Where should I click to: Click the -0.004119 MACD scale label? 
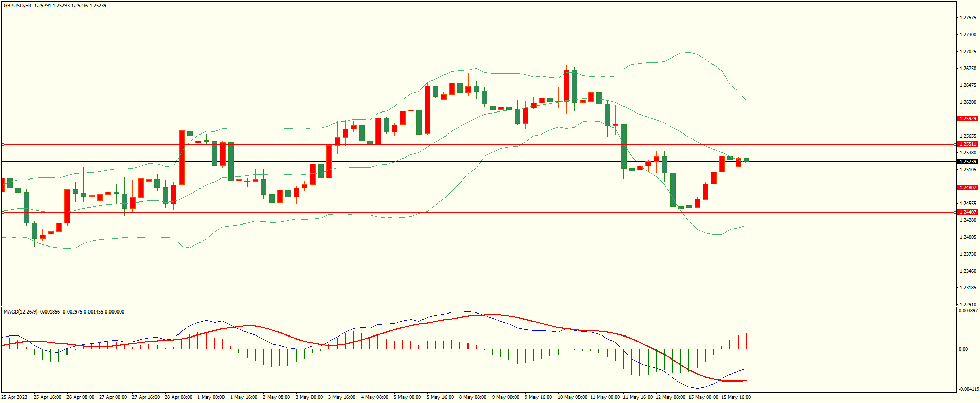(968, 389)
